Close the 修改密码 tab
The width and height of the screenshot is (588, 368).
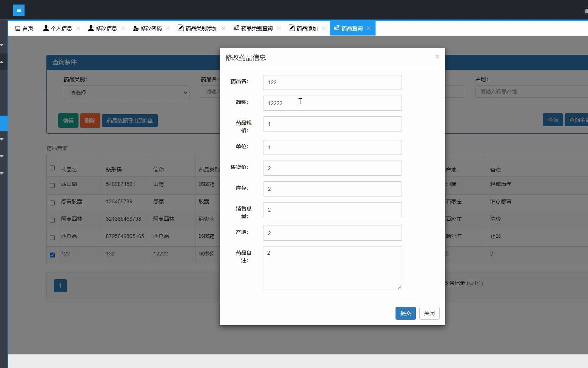click(x=168, y=28)
